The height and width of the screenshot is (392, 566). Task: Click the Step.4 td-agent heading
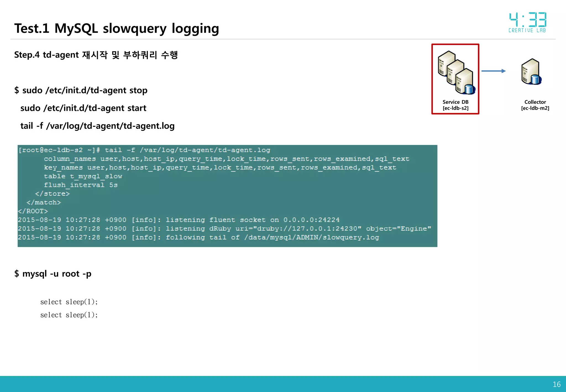click(x=96, y=55)
